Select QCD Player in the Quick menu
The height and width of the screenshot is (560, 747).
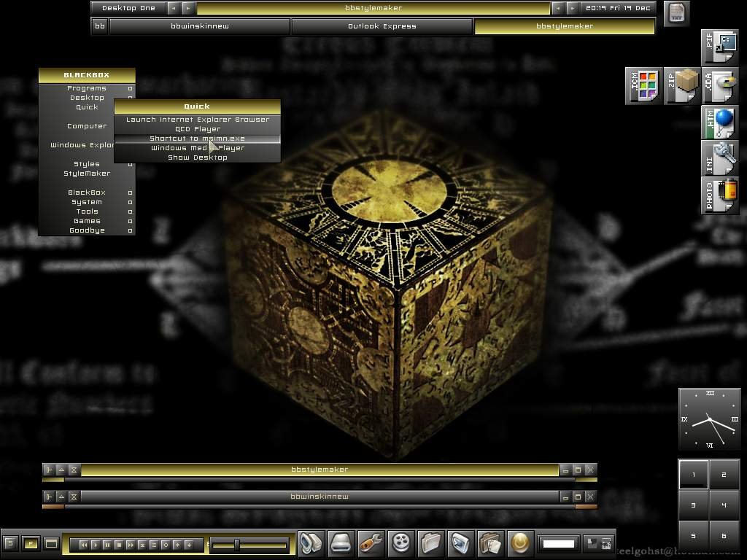(x=197, y=129)
